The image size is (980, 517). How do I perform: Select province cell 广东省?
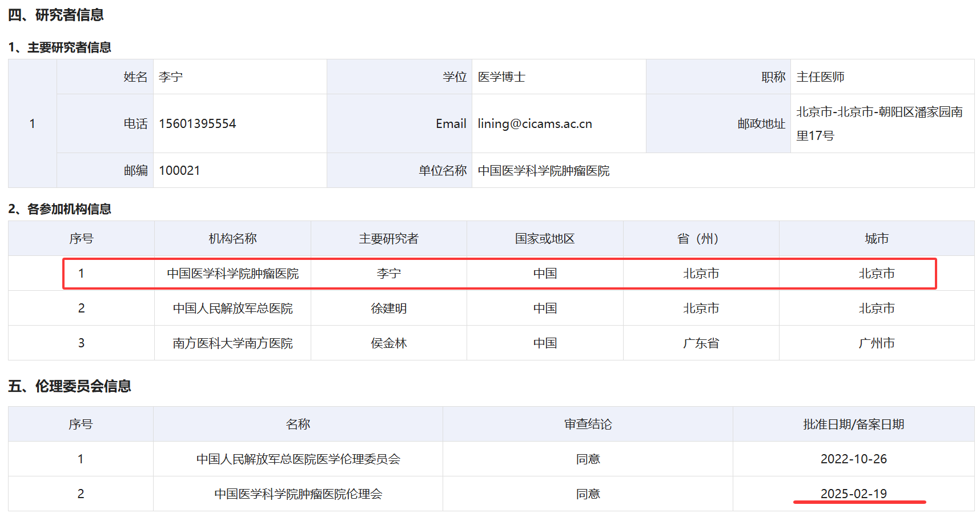(x=701, y=343)
